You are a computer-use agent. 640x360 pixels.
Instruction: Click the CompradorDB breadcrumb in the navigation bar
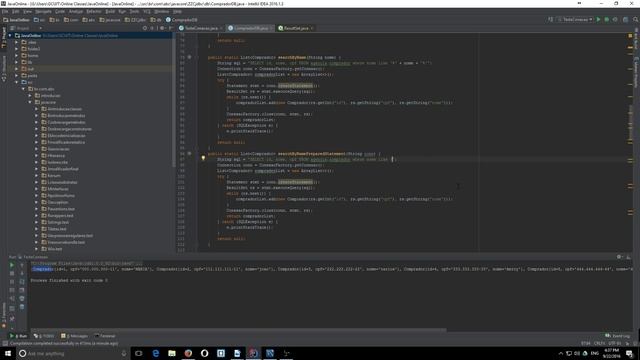[x=182, y=20]
